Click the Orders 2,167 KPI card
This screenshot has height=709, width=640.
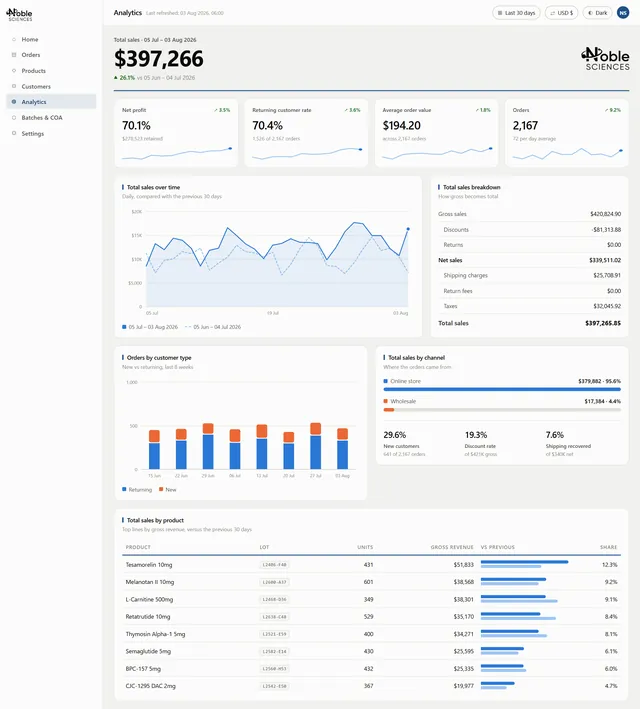(x=567, y=133)
